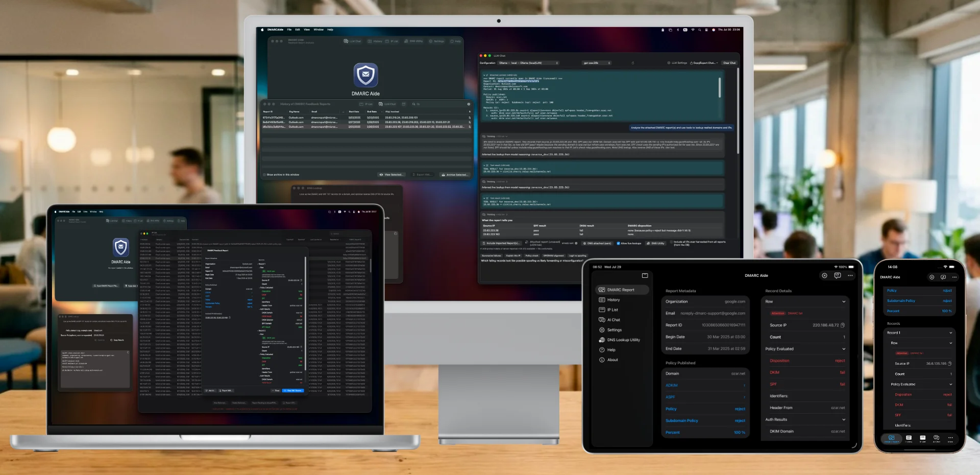Copy Source IP 220.186.48.72 on the iPad
Screen dimensions: 980x475
tap(843, 325)
